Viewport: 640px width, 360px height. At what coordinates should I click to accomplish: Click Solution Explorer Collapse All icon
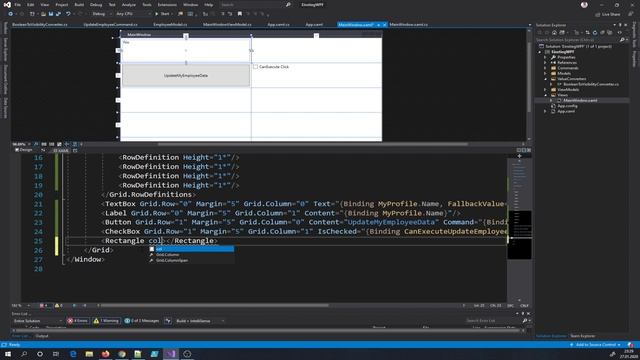point(602,32)
